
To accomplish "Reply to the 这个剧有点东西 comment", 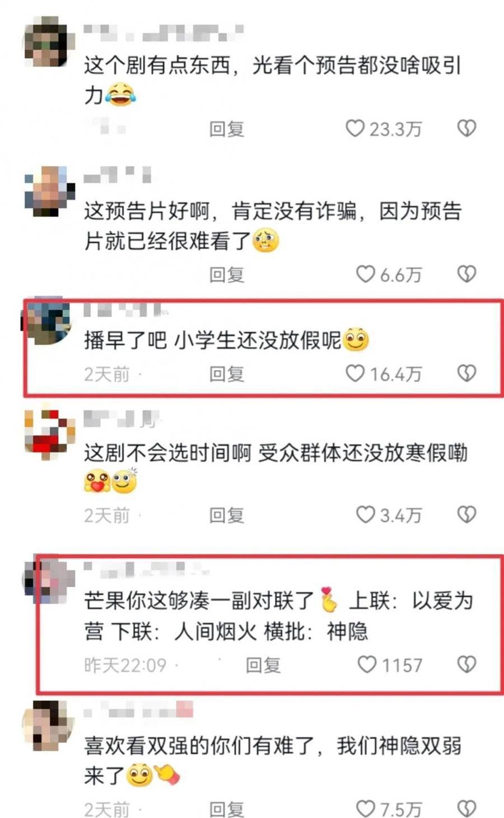I will click(x=227, y=129).
